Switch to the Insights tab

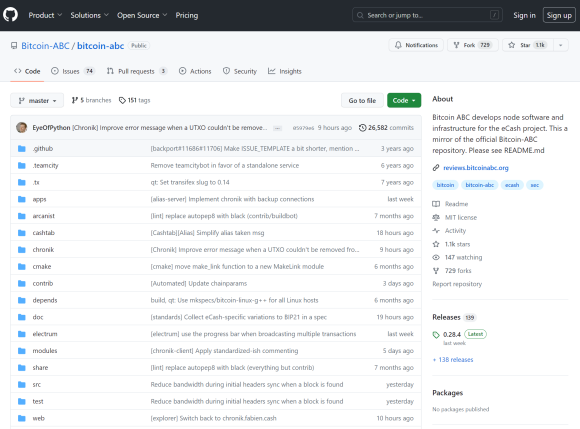(285, 71)
